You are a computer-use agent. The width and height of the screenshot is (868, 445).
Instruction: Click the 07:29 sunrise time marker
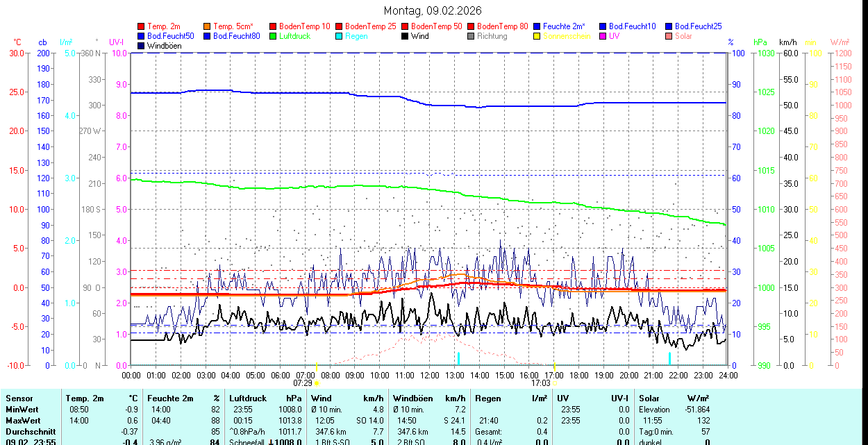[x=303, y=383]
